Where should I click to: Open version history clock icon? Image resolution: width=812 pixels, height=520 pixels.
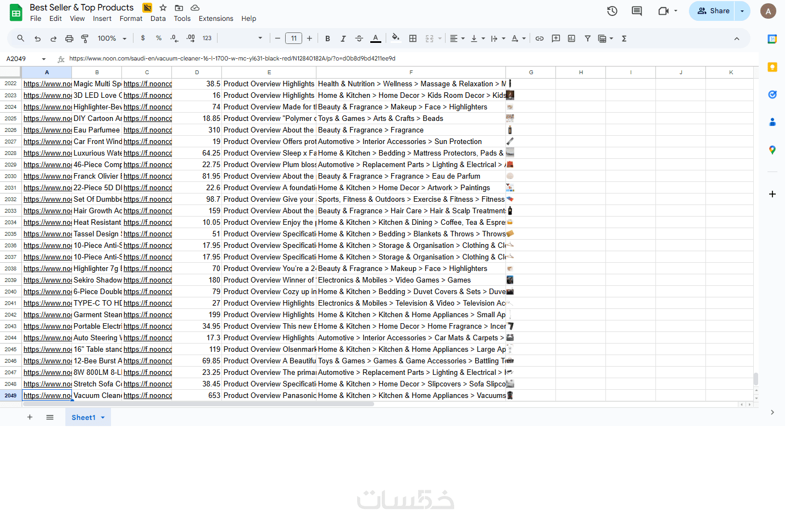click(x=612, y=11)
